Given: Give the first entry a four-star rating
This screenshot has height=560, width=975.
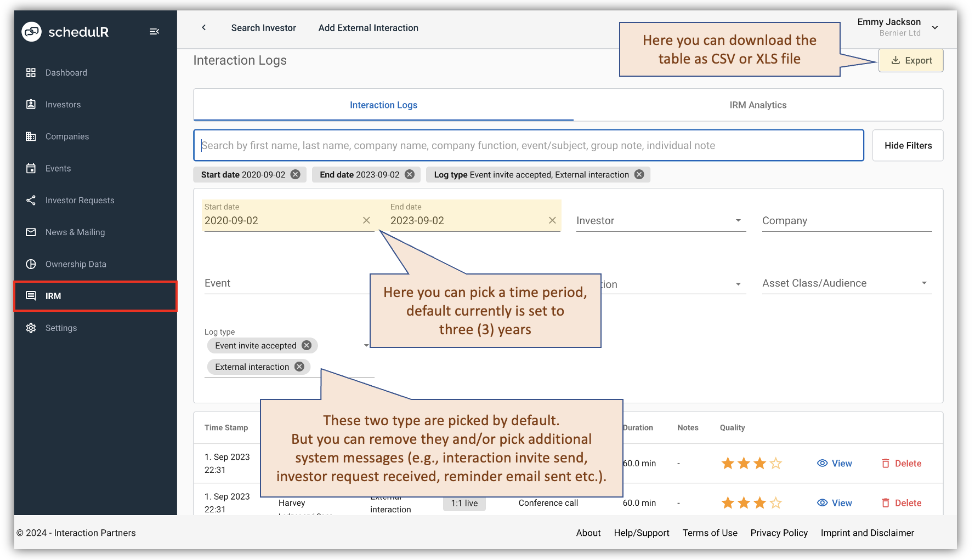Looking at the screenshot, I should tap(776, 463).
